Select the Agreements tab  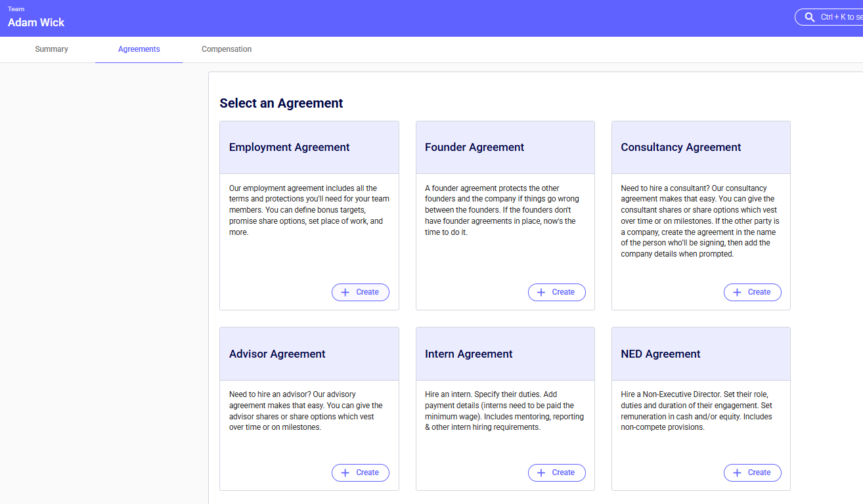pyautogui.click(x=139, y=49)
